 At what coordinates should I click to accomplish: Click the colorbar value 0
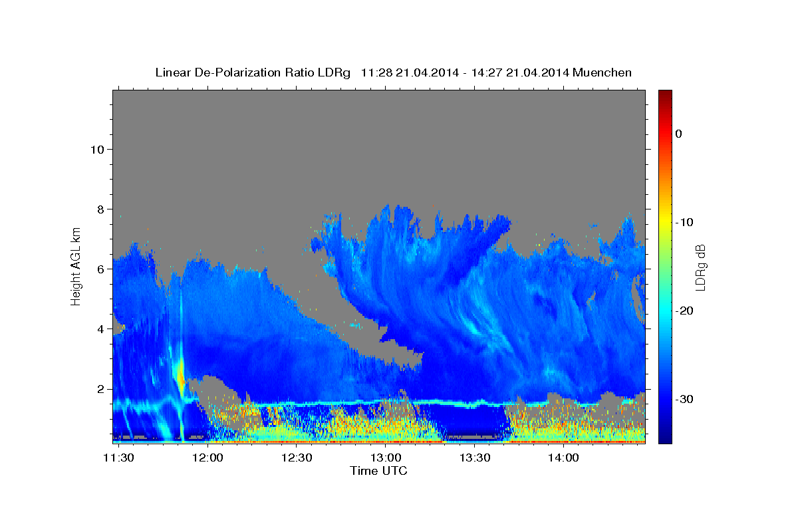[679, 134]
